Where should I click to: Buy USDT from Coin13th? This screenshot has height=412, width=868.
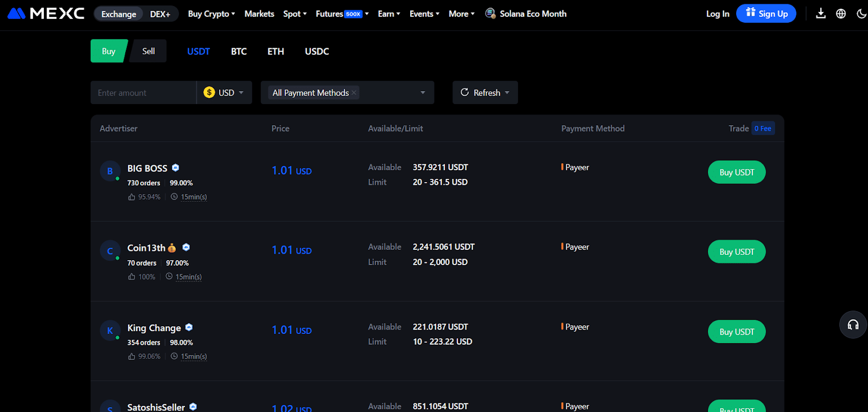click(x=737, y=252)
